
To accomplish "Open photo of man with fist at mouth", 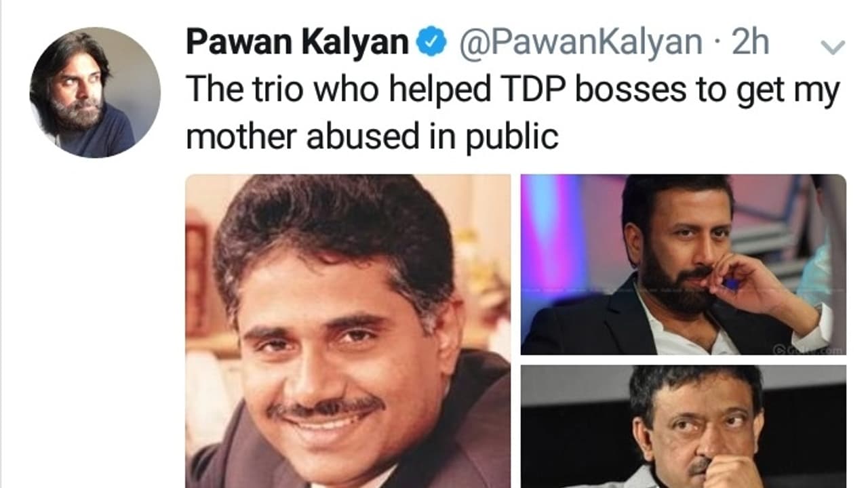I will point(684,426).
